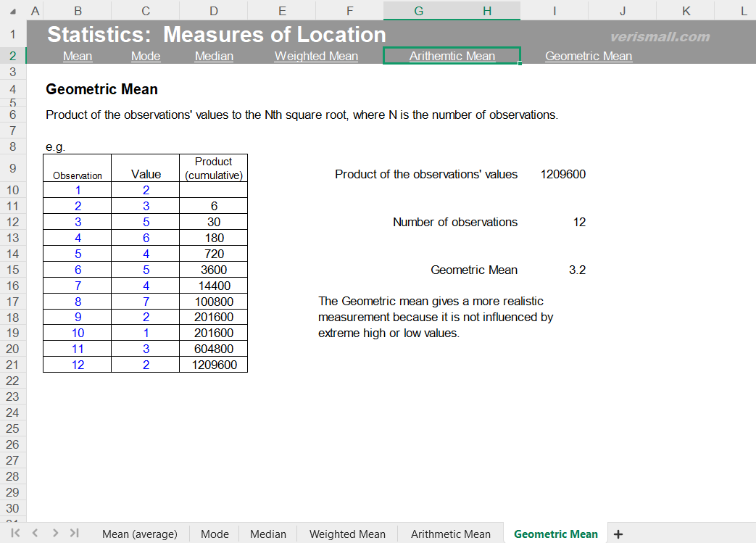Screen dimensions: 756x543
Task: Switch to the Mode sheet tab
Action: [x=215, y=534]
